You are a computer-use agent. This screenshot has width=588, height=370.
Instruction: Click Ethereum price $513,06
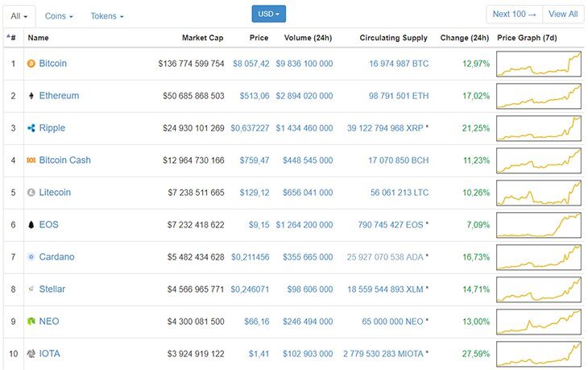tap(255, 96)
